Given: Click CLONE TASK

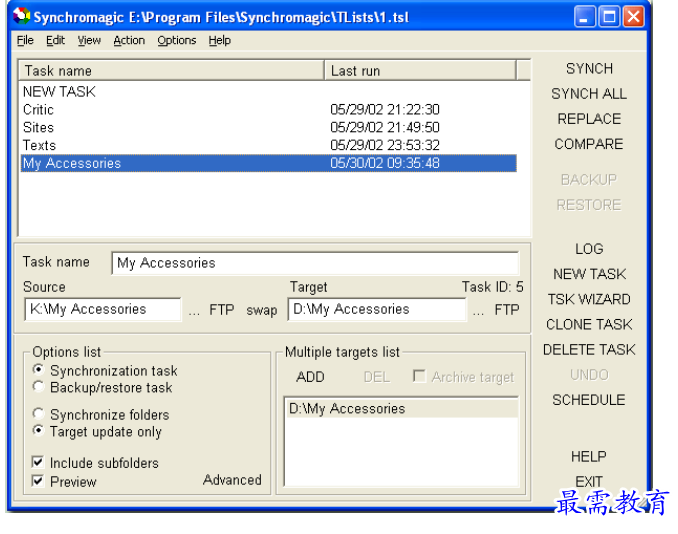Looking at the screenshot, I should point(589,324).
